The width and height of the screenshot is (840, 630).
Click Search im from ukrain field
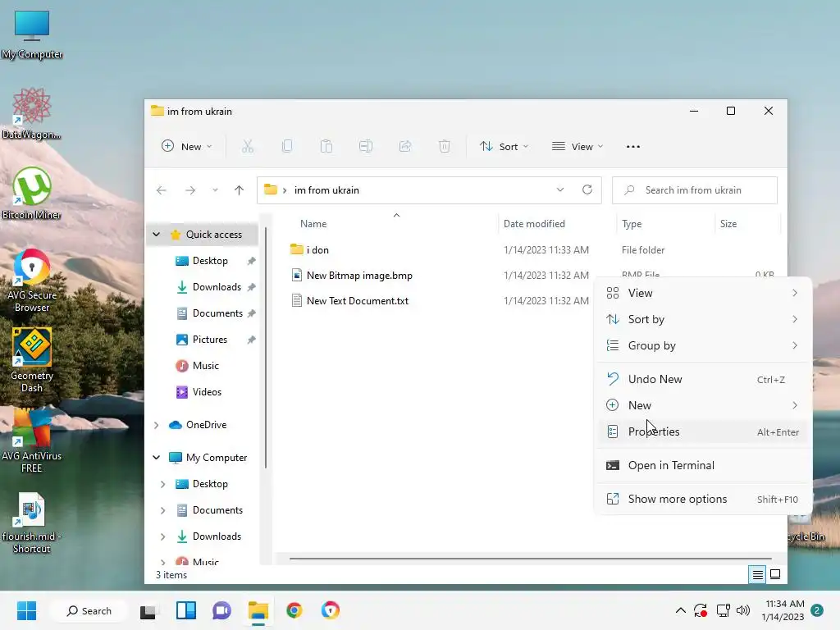click(x=695, y=190)
